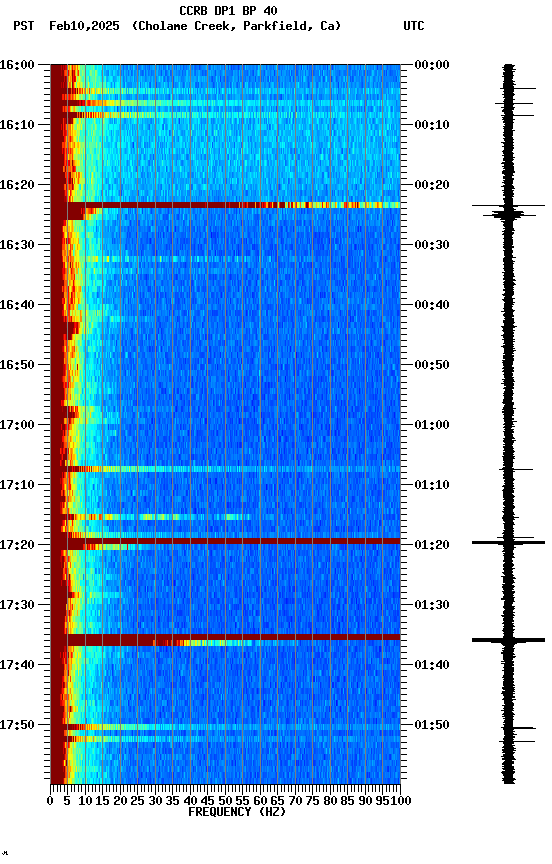The height and width of the screenshot is (864, 552).
Task: Click the UTC time label "01:40"
Action: (x=432, y=665)
